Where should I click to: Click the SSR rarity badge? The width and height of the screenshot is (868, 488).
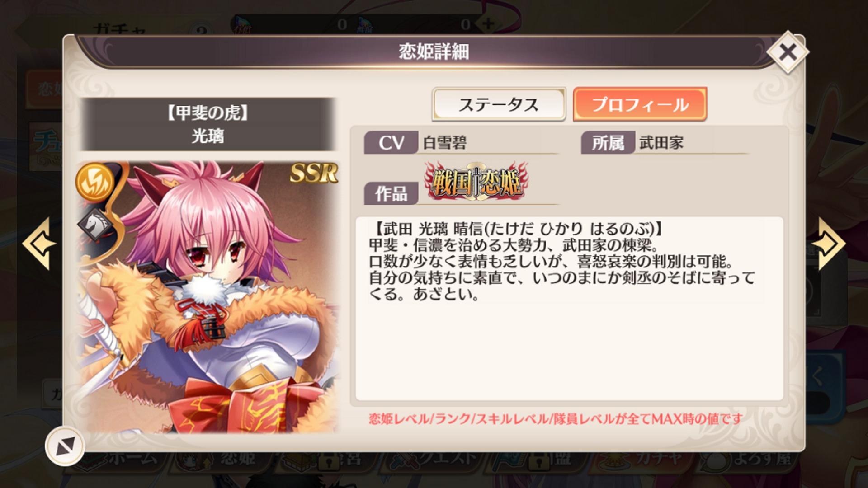(x=314, y=173)
